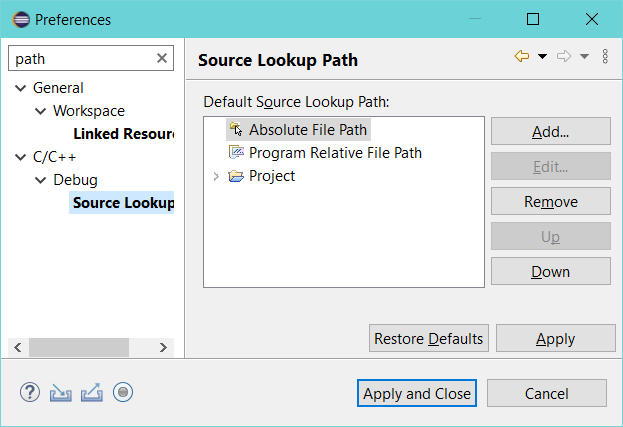
Task: Click the Help question mark icon
Action: pos(30,392)
